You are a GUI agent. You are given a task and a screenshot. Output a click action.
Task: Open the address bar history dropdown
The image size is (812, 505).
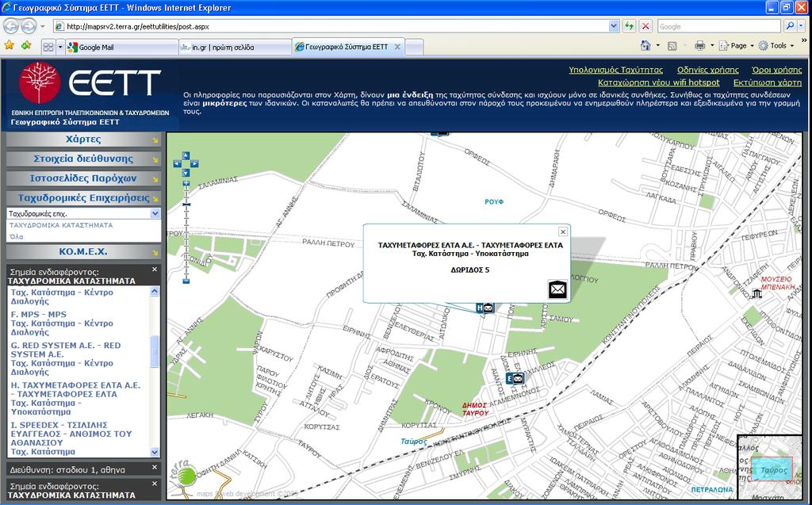pyautogui.click(x=614, y=26)
